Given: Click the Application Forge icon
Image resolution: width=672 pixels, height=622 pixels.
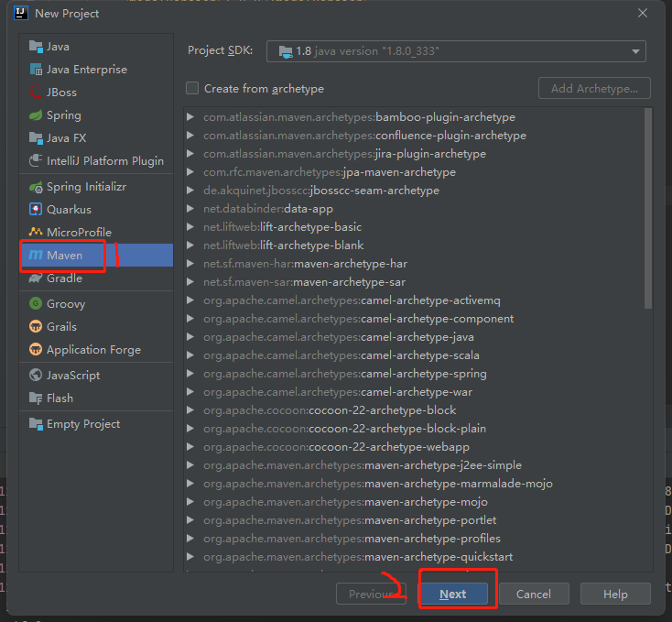Looking at the screenshot, I should tap(36, 349).
